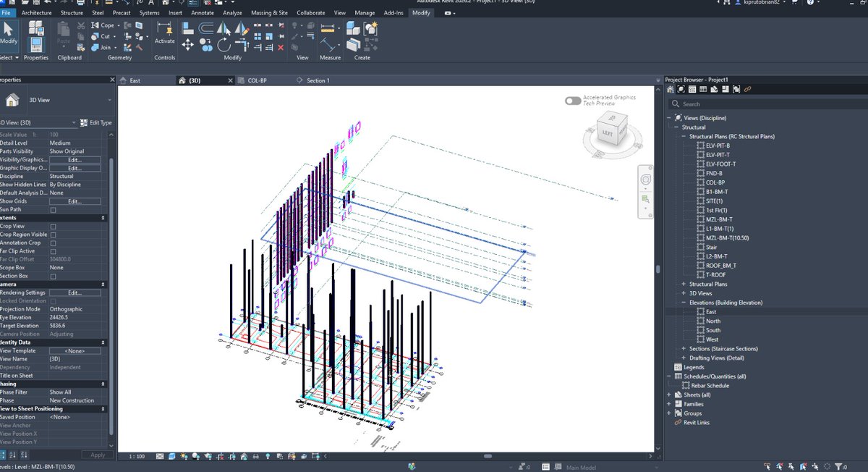Expand the Families node
Image resolution: width=868 pixels, height=472 pixels.
pos(669,404)
